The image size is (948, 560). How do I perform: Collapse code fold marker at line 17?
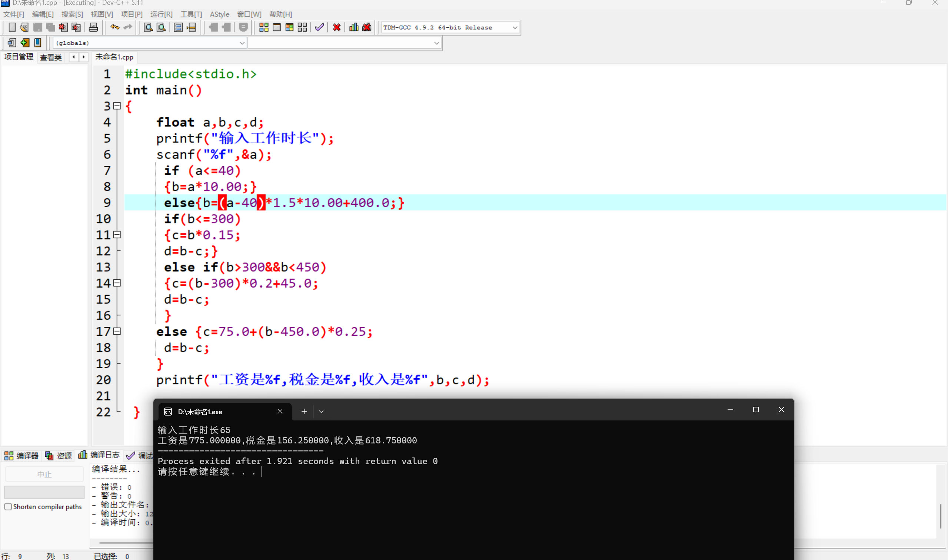[x=117, y=331]
